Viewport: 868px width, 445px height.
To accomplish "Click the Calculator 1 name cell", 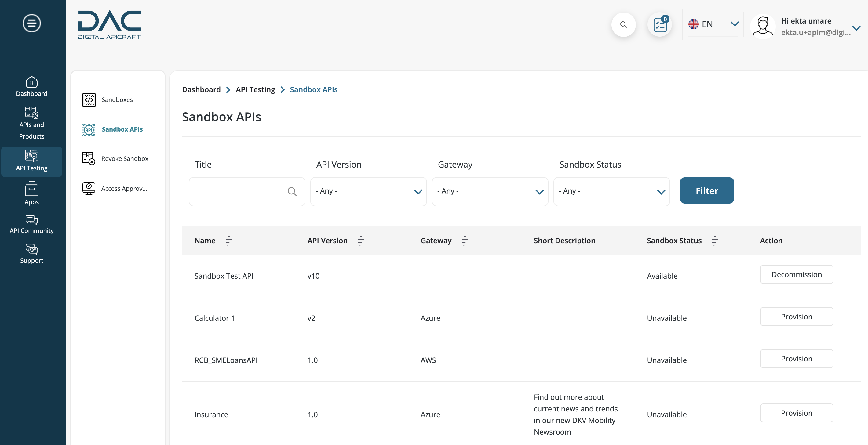I will click(x=214, y=318).
